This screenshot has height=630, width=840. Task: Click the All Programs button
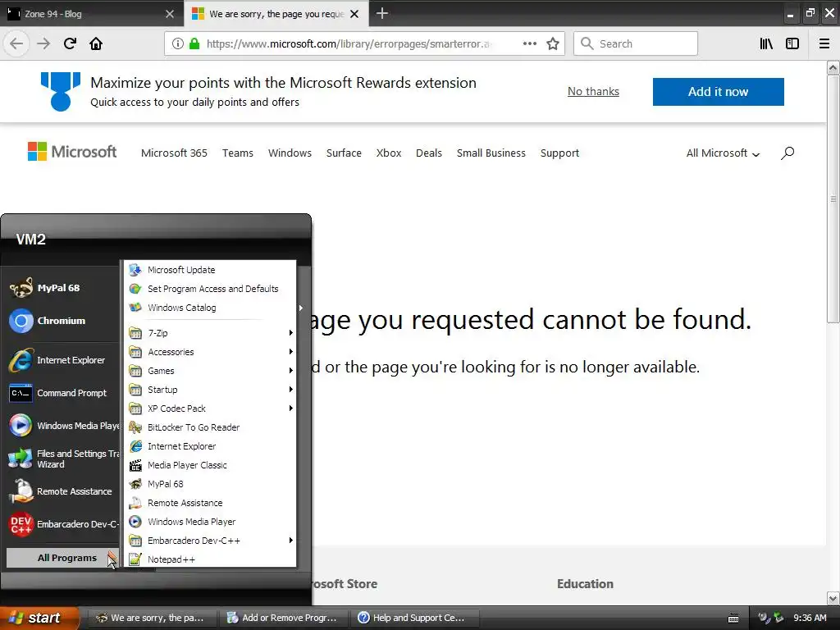pyautogui.click(x=62, y=558)
